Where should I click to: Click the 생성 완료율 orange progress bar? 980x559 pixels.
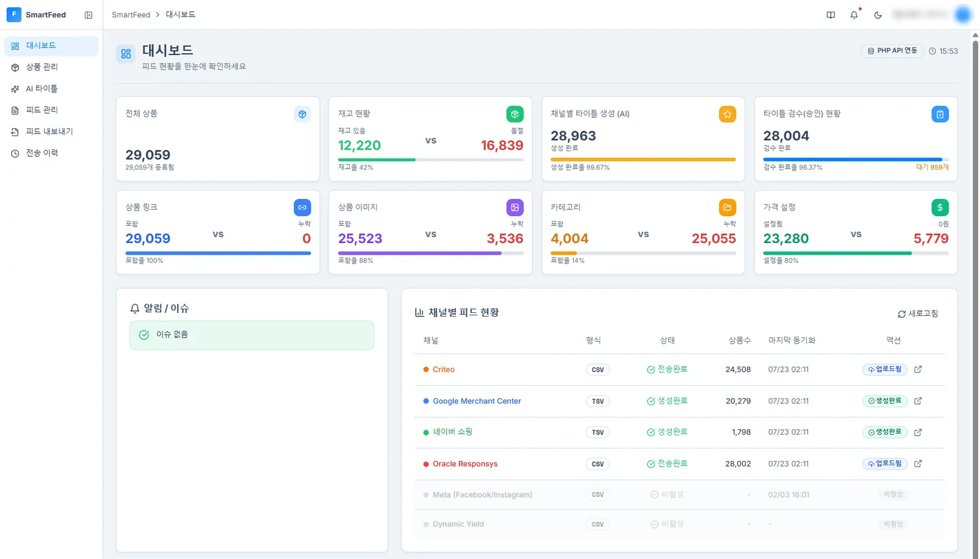[643, 160]
